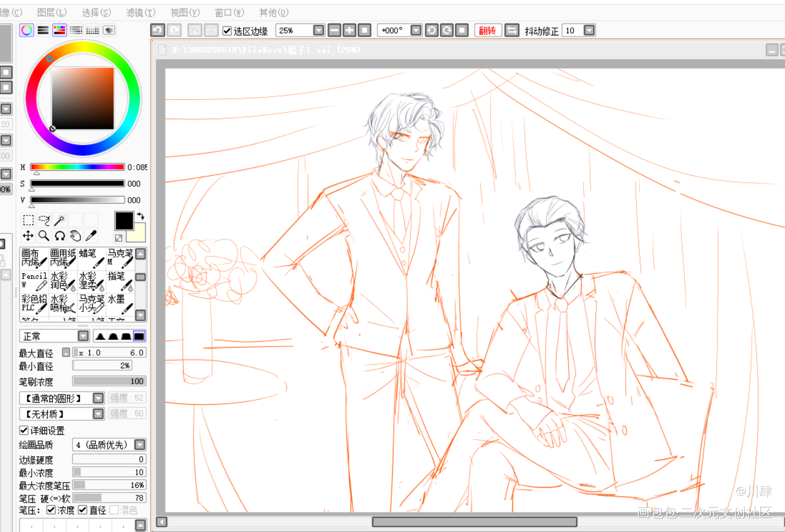Click the undo arrow in toolbar

coord(157,30)
